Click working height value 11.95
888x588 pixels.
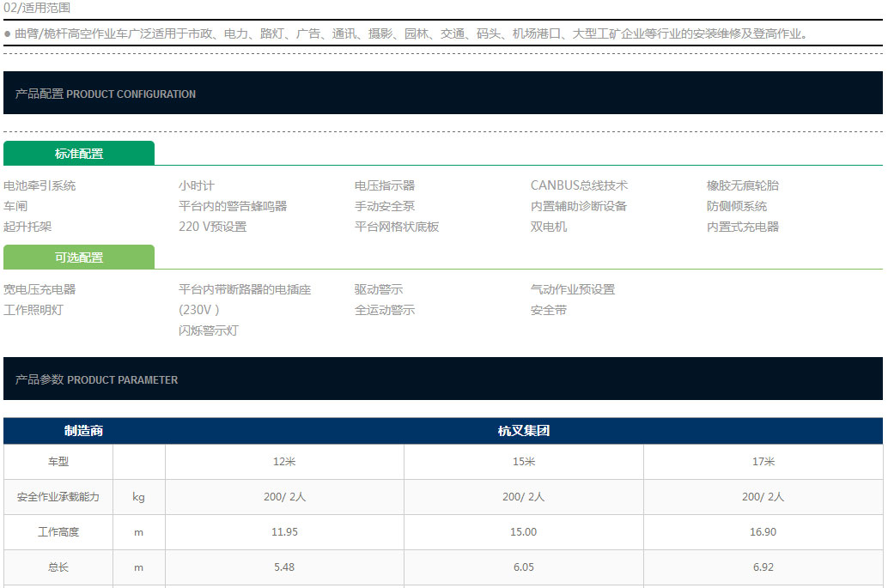[284, 532]
